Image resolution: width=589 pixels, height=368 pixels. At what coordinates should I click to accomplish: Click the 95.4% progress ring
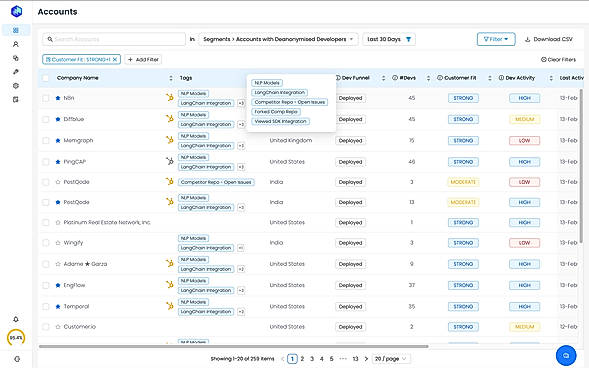point(16,338)
